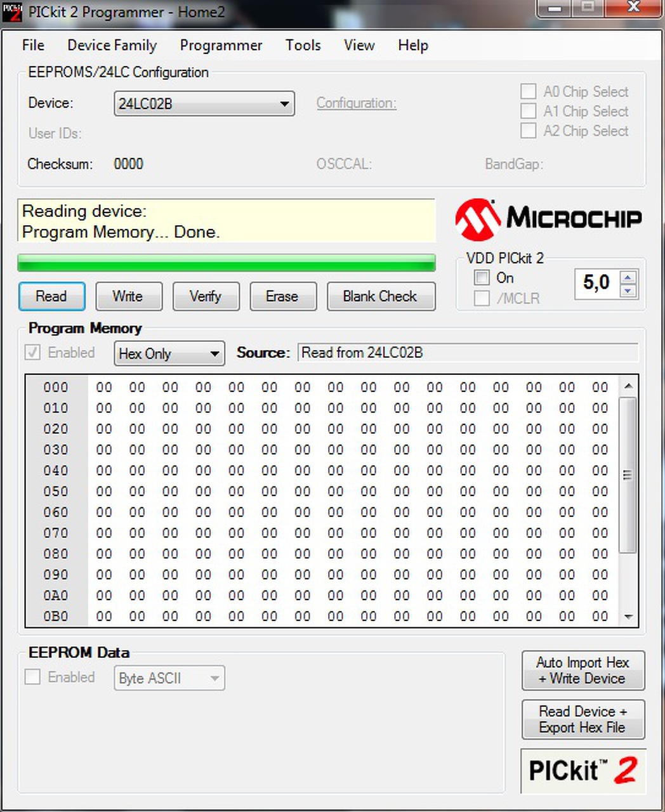Select address row 070 label
The image size is (665, 812).
click(x=56, y=533)
